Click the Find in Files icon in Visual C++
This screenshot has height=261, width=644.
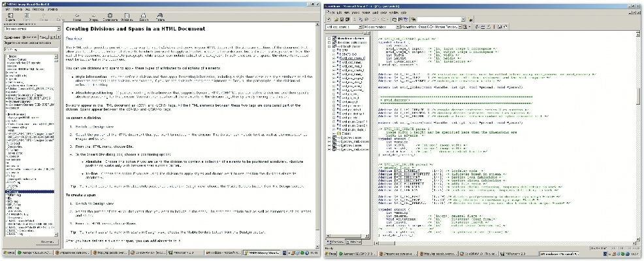pyautogui.click(x=413, y=20)
